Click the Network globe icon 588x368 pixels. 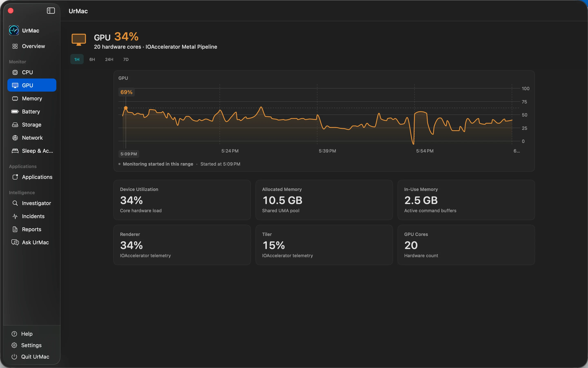point(15,138)
